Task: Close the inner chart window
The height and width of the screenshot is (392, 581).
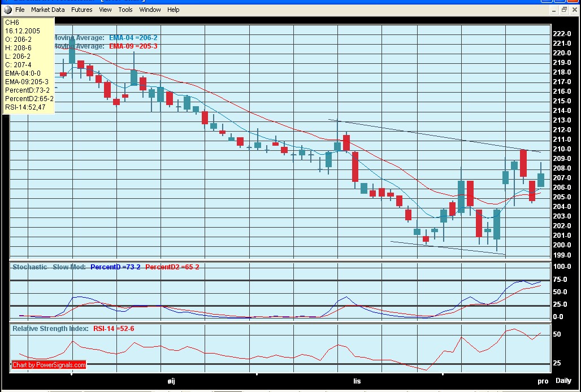Action: (x=575, y=10)
